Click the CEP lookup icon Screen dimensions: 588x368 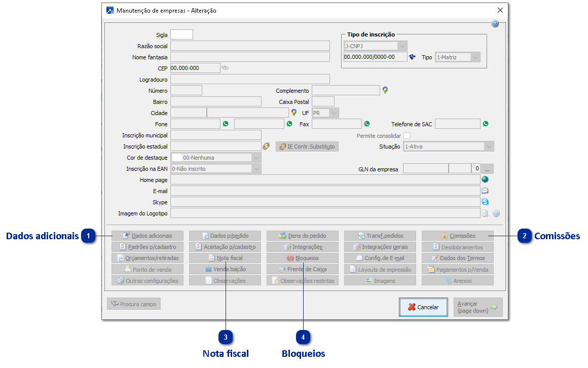[226, 68]
